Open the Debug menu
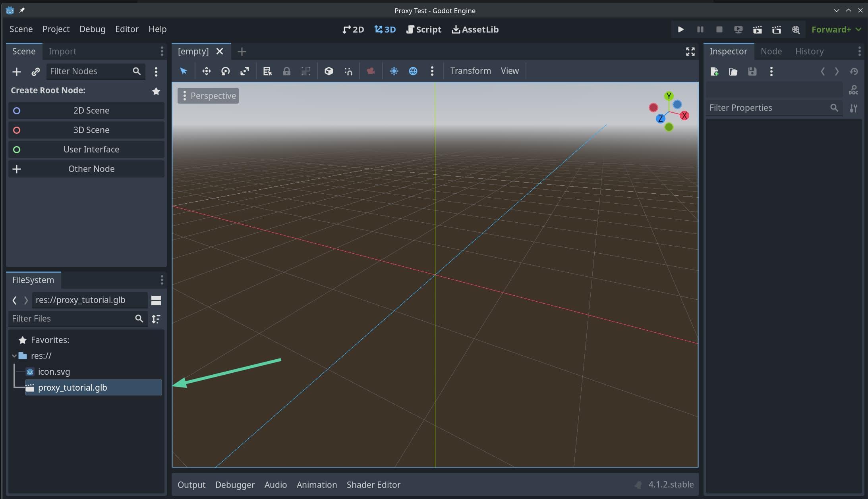The width and height of the screenshot is (868, 499). tap(92, 29)
